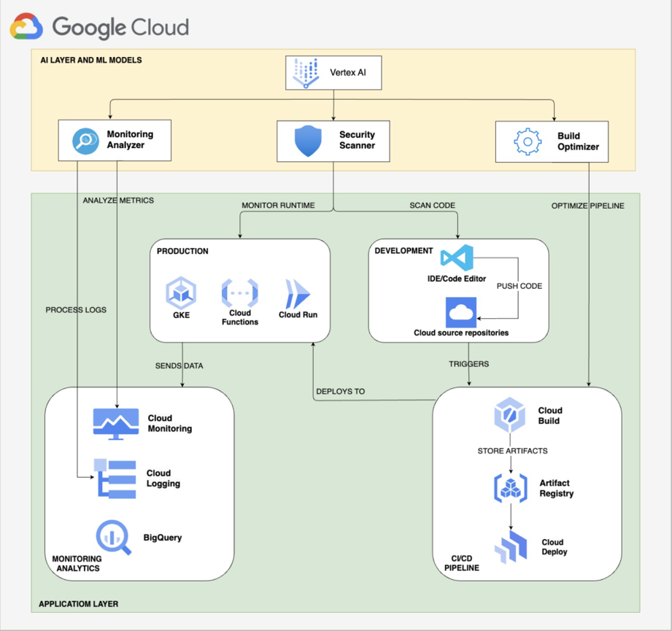Viewport: 672px width, 631px height.
Task: Select the "Cloud Logging" text
Action: [x=163, y=478]
